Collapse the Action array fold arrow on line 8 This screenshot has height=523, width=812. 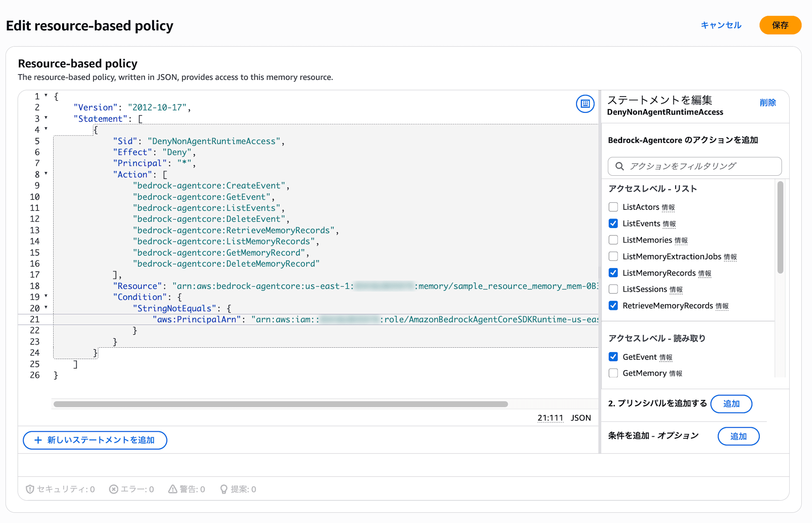click(46, 174)
